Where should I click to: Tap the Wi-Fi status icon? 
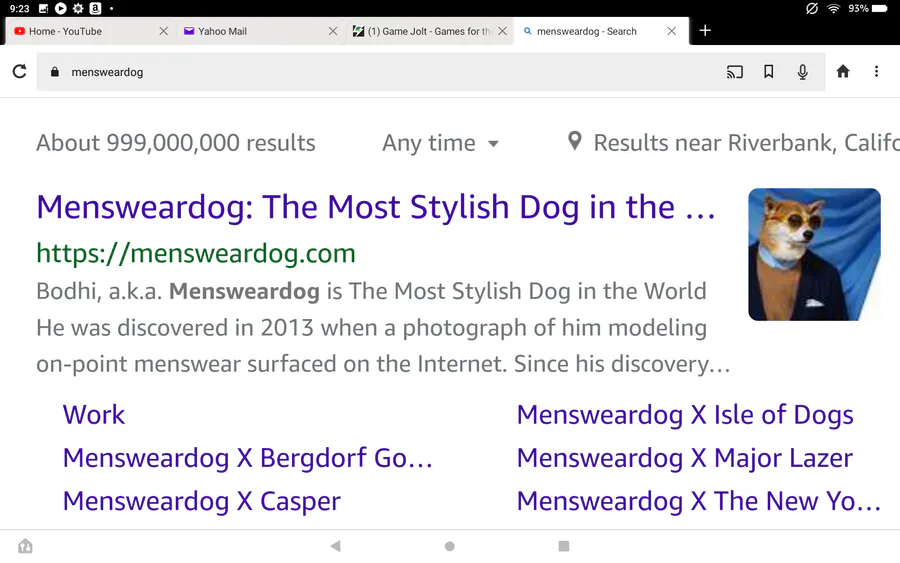click(x=833, y=9)
